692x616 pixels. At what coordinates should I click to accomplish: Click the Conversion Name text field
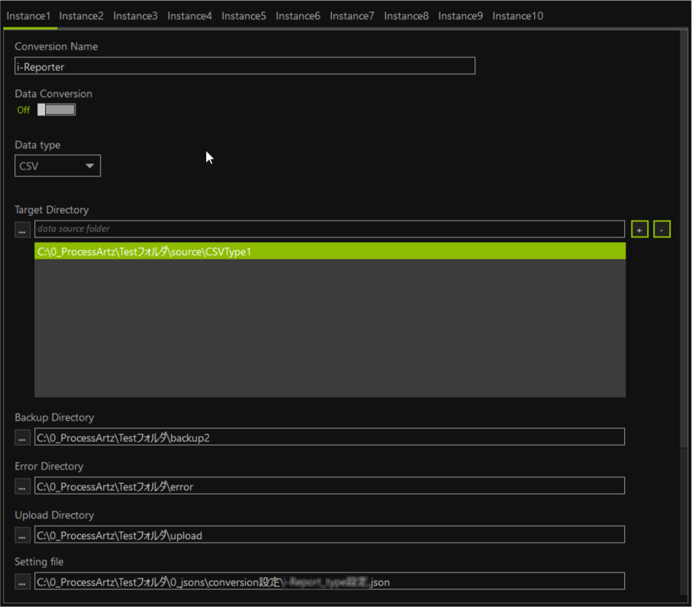[244, 66]
